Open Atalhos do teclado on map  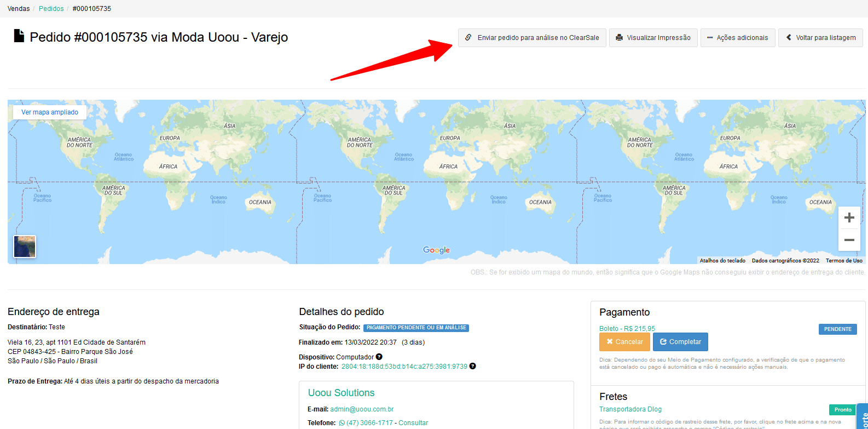tap(722, 261)
